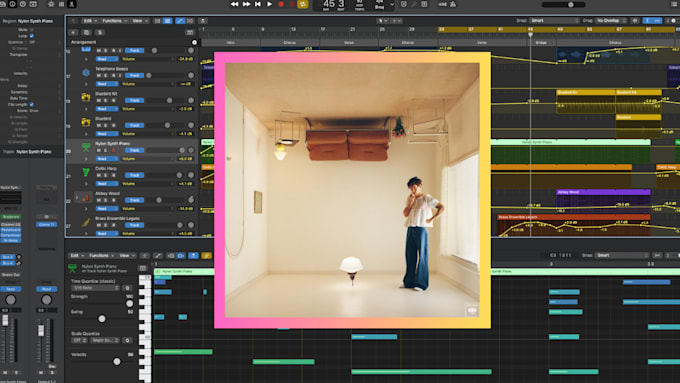
Task: Open the tracks area View menu
Action: coord(139,21)
